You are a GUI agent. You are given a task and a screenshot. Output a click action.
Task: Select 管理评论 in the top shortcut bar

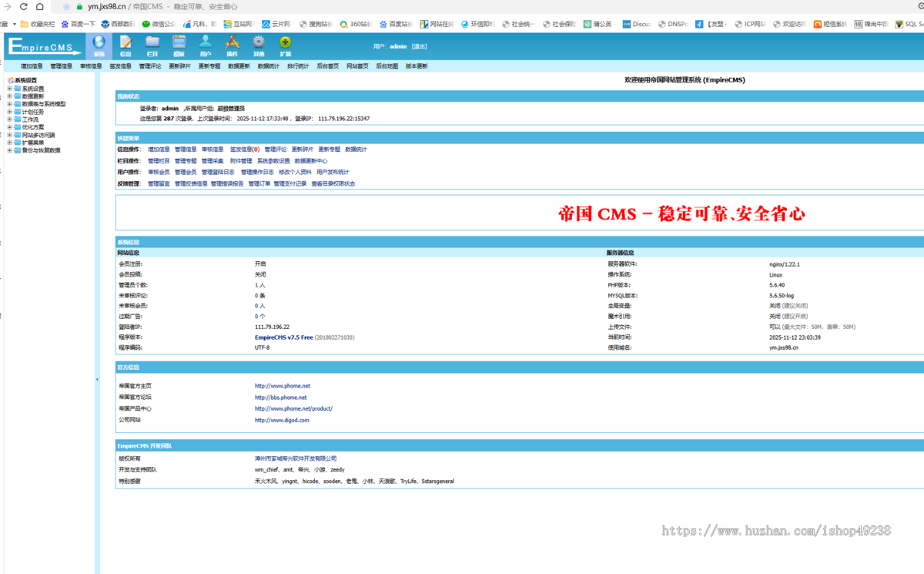[150, 66]
